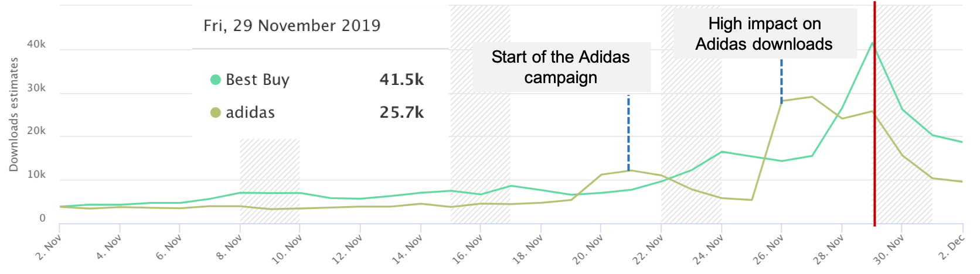The height and width of the screenshot is (274, 980).
Task: Click the 25.7k adidas value
Action: pyautogui.click(x=401, y=112)
